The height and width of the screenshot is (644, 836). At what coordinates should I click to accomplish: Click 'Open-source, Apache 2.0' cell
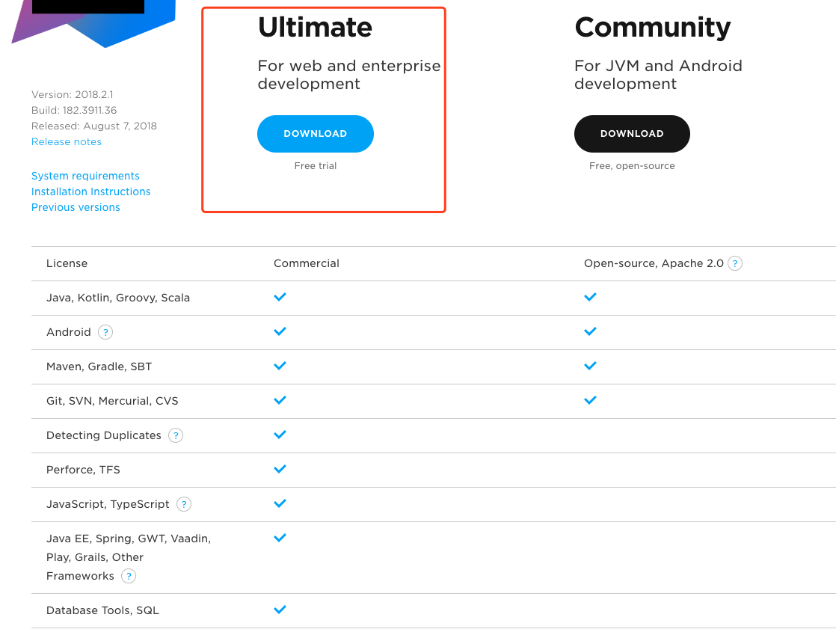tap(654, 263)
